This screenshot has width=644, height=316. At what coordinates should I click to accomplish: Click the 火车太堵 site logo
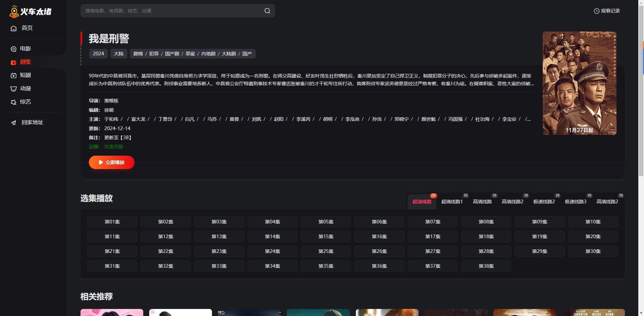[x=30, y=12]
